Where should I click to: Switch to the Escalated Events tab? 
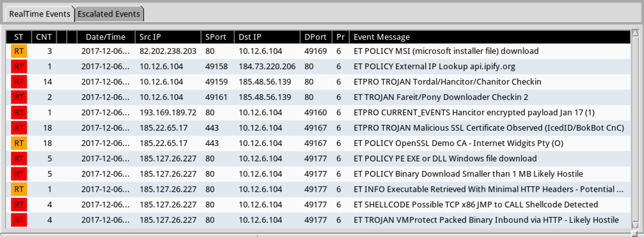(109, 14)
